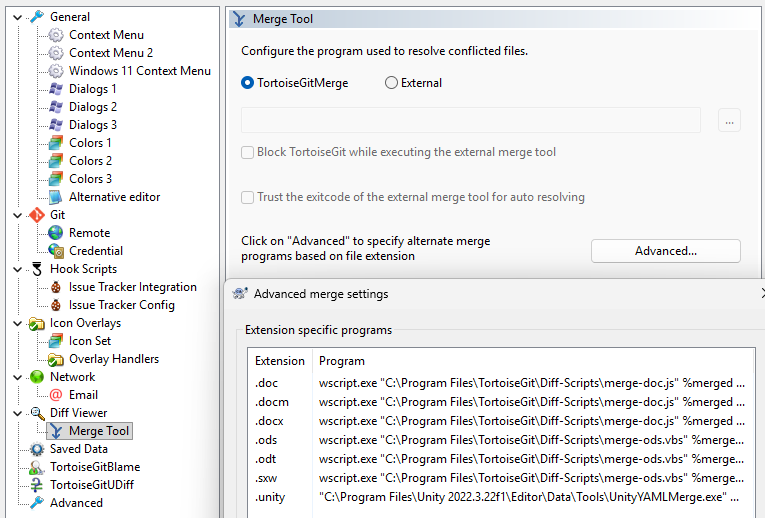
Task: Click the Icon Set icon
Action: tap(56, 341)
